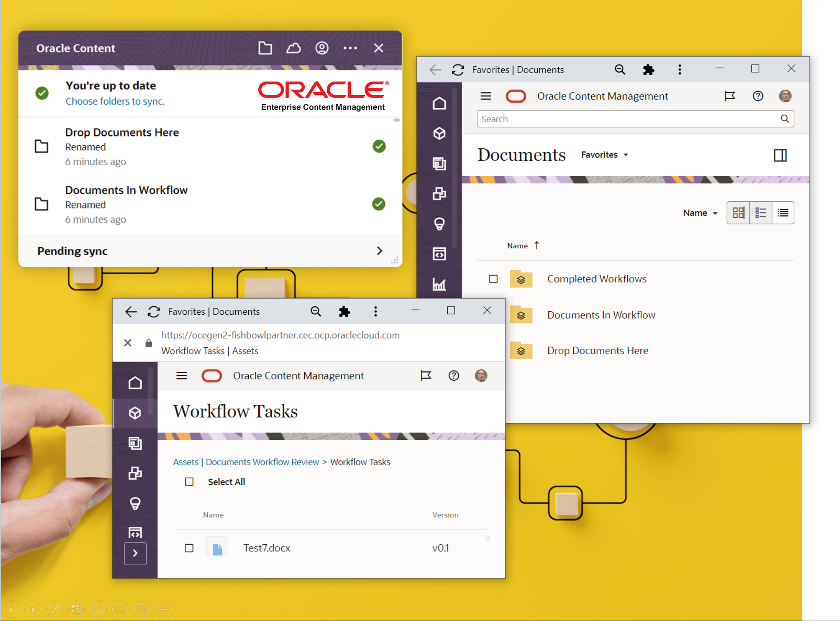Check the Test7.docx checkbox
The height and width of the screenshot is (621, 840).
point(189,548)
